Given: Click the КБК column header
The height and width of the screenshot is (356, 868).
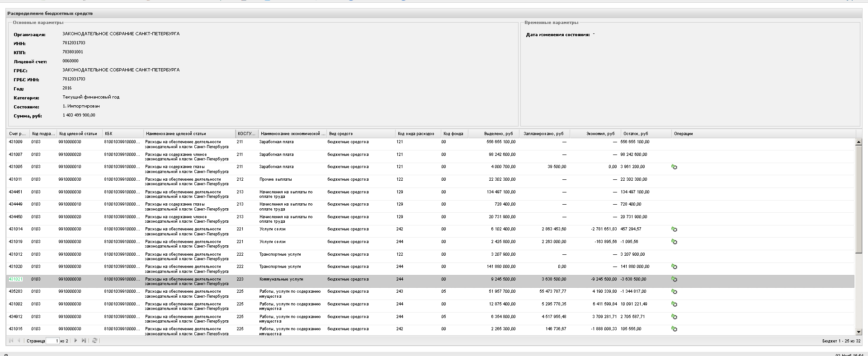Looking at the screenshot, I should [108, 134].
